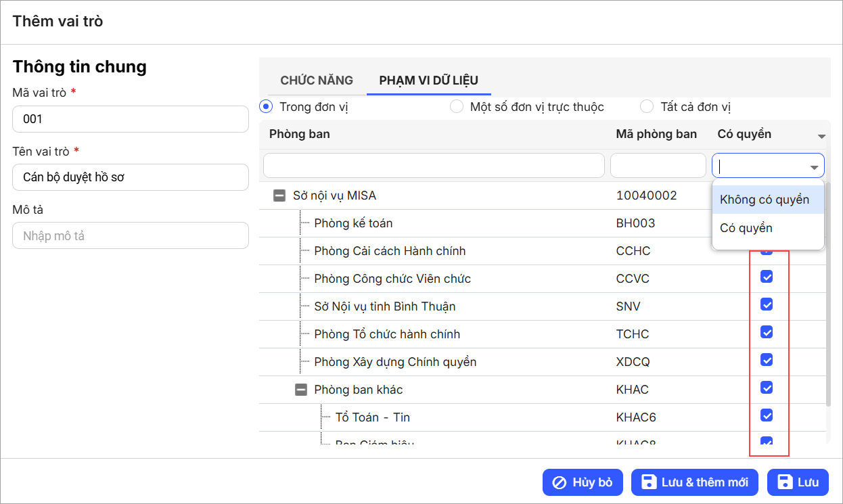Select the Một số đơn vị trực thuộc option
This screenshot has height=504, width=843.
(457, 107)
